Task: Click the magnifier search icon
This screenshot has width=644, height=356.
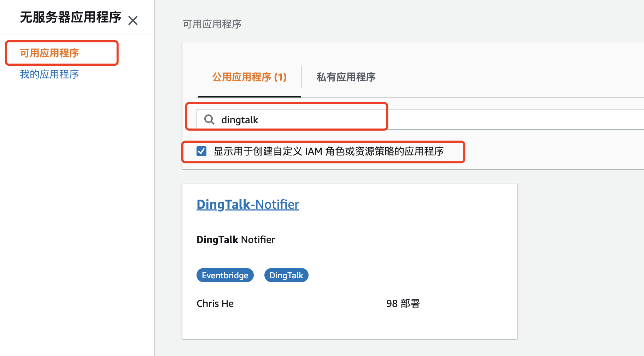Action: 209,120
